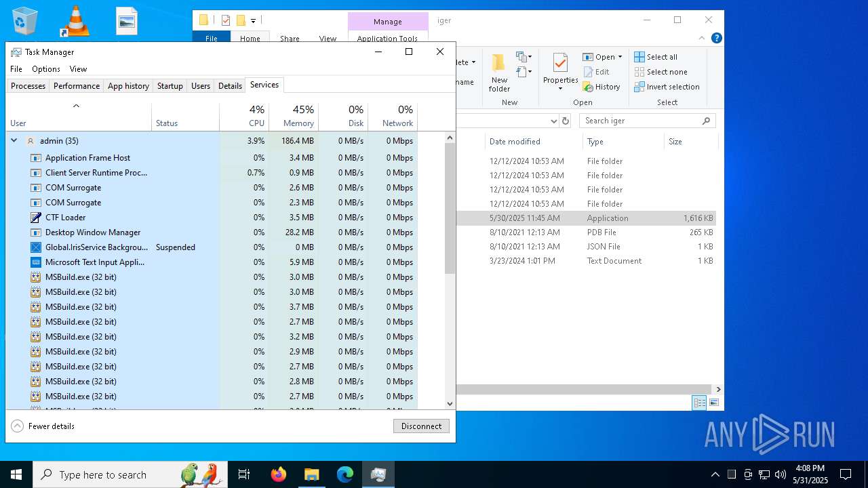The height and width of the screenshot is (488, 868).
Task: Switch to the Details tab
Action: pyautogui.click(x=230, y=86)
